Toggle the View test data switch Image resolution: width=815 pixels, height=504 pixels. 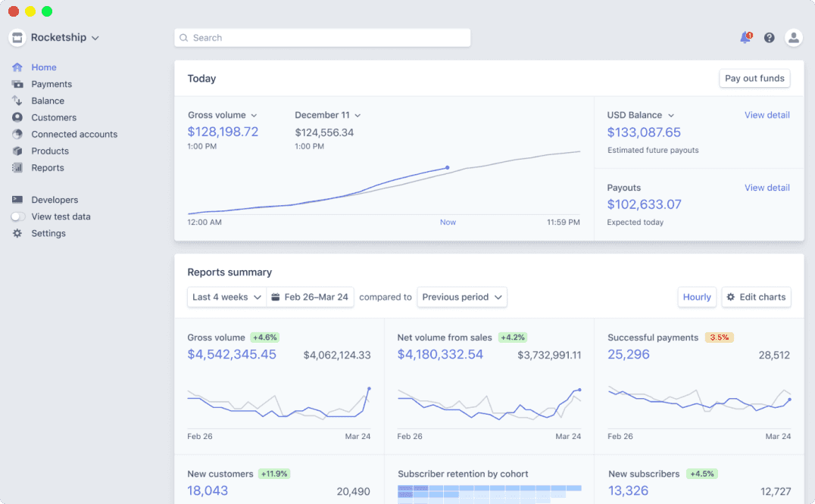[18, 216]
